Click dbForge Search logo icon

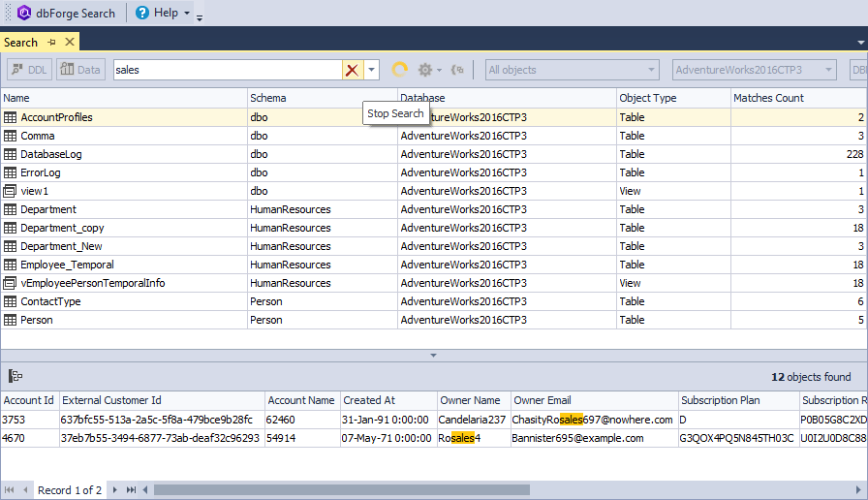point(24,13)
